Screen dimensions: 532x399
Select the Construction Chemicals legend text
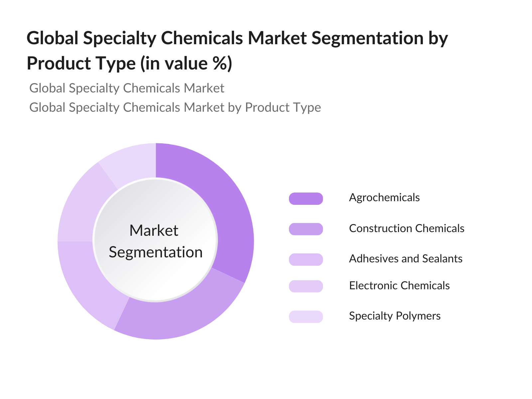[x=406, y=228]
